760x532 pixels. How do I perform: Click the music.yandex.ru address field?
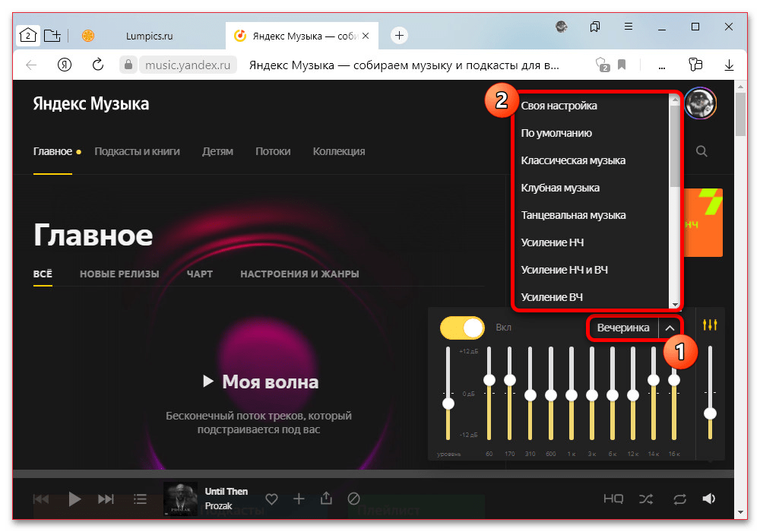point(188,65)
